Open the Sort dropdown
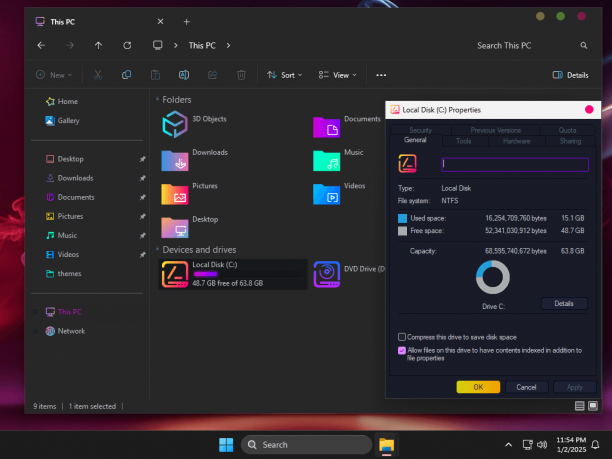Screen dimensions: 612x459 point(285,75)
